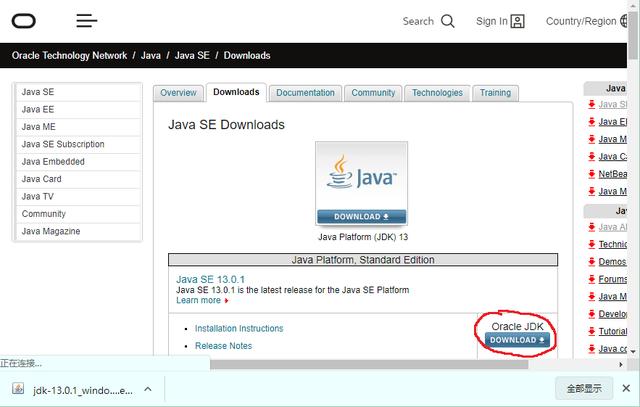Expand the jdk download item chevron
This screenshot has height=407, width=640.
coord(148,389)
